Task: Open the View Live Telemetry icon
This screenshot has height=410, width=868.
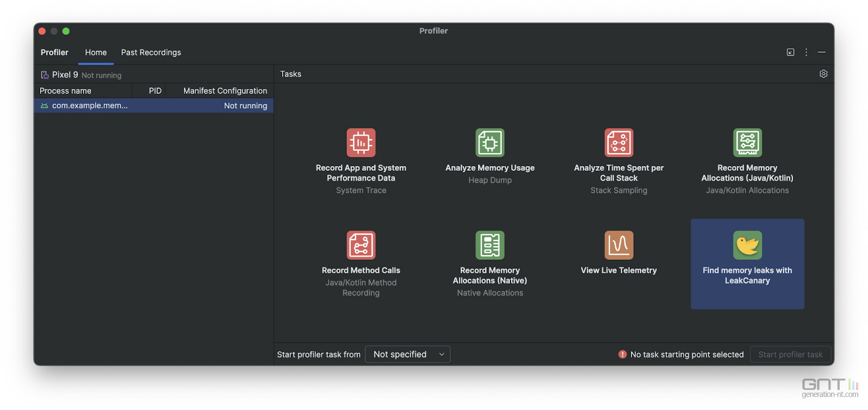Action: point(618,245)
